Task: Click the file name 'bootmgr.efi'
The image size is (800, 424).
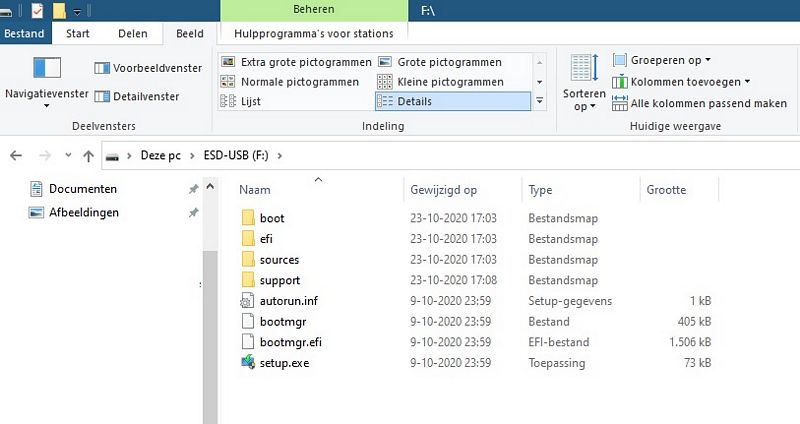Action: 291,342
